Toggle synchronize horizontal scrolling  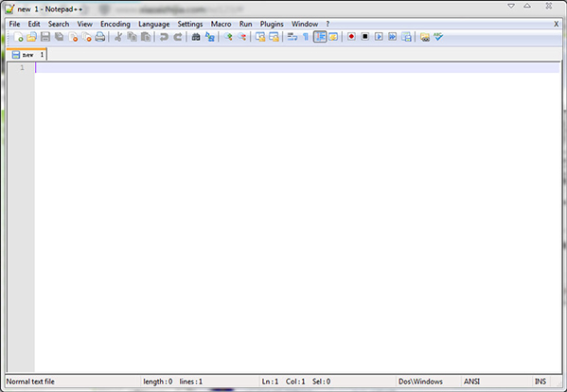(x=274, y=37)
